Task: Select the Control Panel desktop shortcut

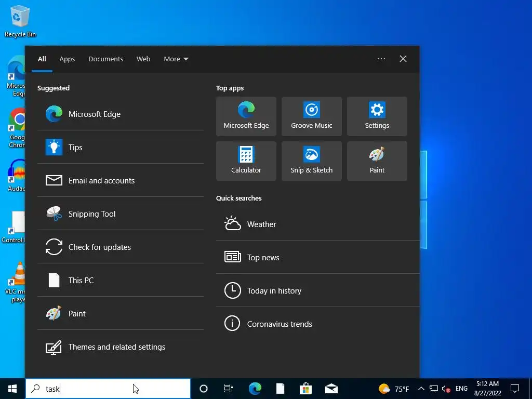Action: click(x=14, y=228)
